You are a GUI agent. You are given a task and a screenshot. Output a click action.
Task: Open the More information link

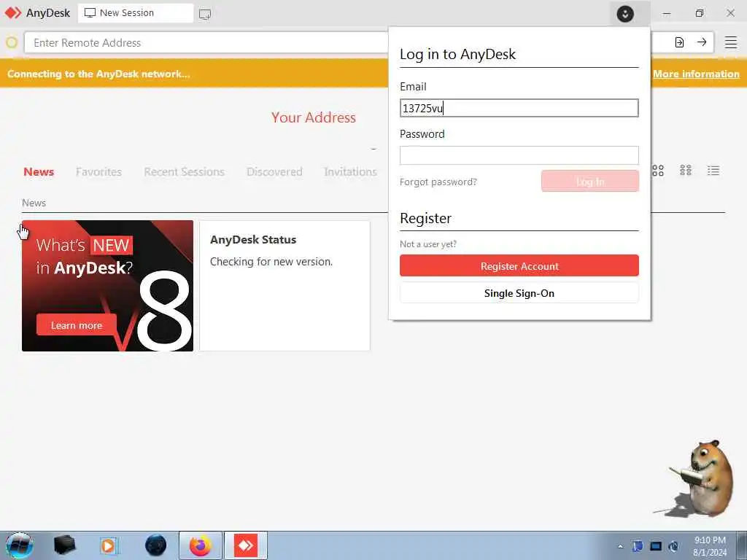(696, 74)
